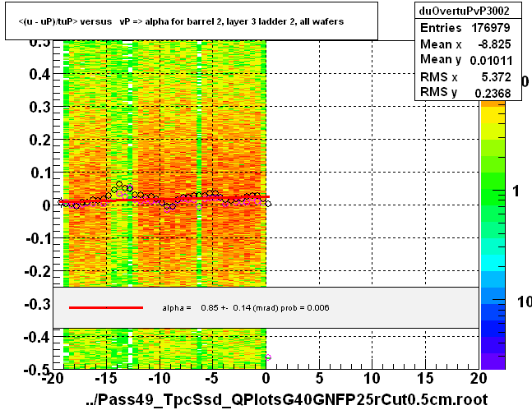Click the purple segment of color palette
This screenshot has width=532, height=410.
coord(493,362)
